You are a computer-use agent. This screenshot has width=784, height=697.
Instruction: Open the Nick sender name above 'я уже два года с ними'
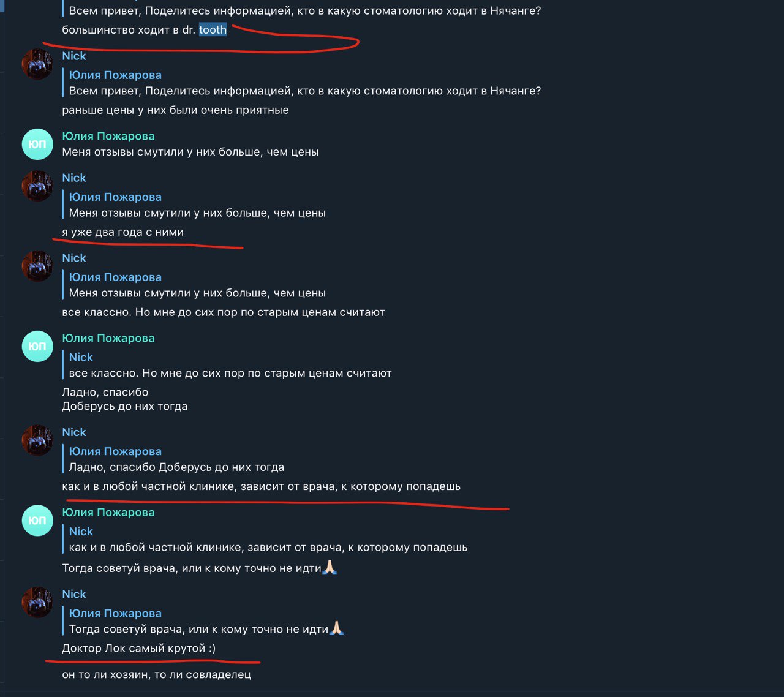pos(74,178)
